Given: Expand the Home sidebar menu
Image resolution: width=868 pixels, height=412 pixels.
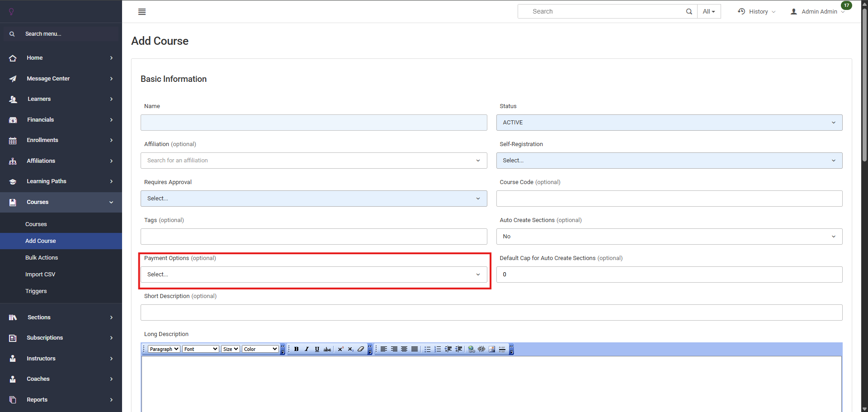Looking at the screenshot, I should tap(61, 58).
